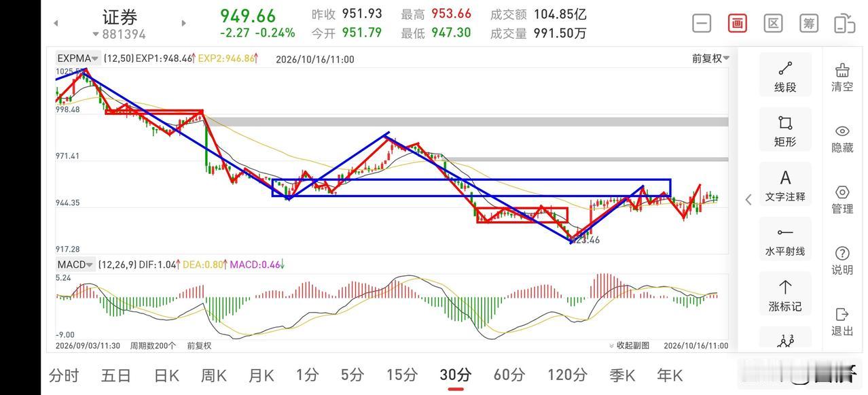Clear all drawings with 清空

pos(842,77)
